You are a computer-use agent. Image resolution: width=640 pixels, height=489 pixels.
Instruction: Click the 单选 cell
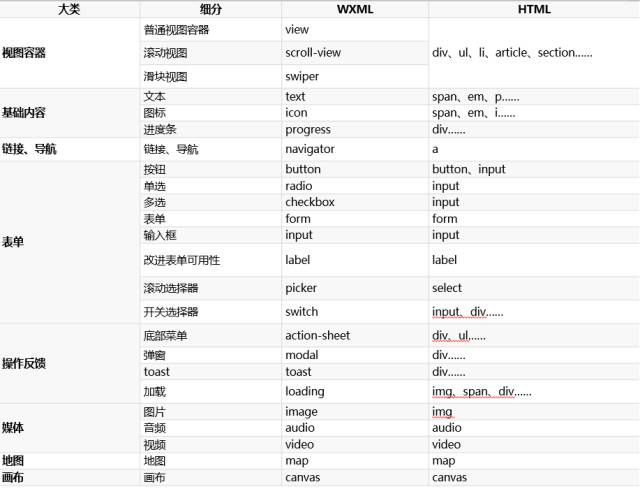click(x=211, y=186)
